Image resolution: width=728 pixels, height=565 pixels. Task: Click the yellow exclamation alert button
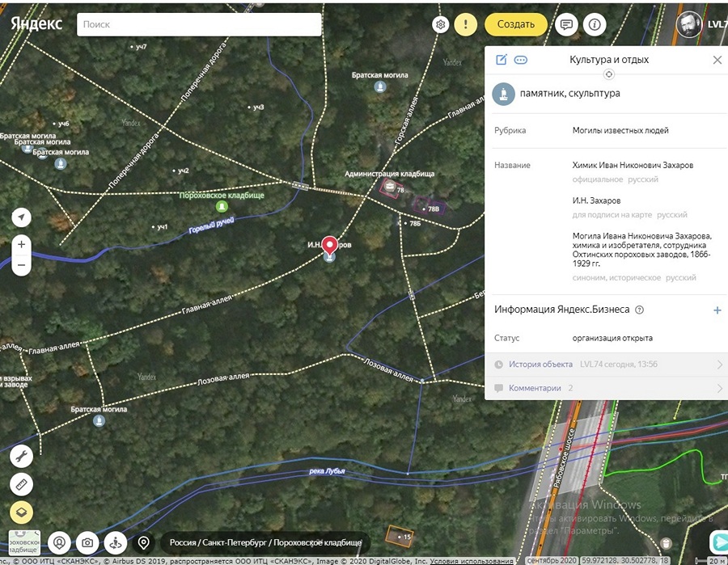click(465, 24)
